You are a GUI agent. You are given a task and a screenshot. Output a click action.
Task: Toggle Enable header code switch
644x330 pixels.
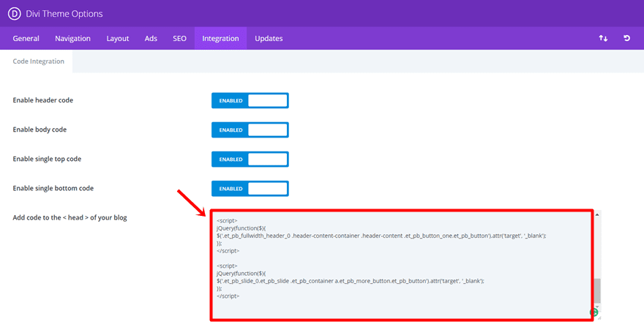250,100
